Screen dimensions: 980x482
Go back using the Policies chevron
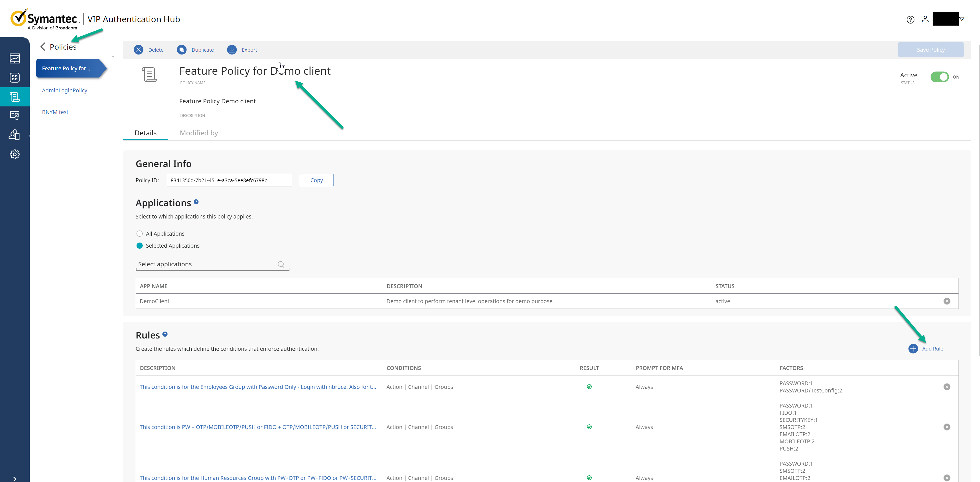point(43,47)
